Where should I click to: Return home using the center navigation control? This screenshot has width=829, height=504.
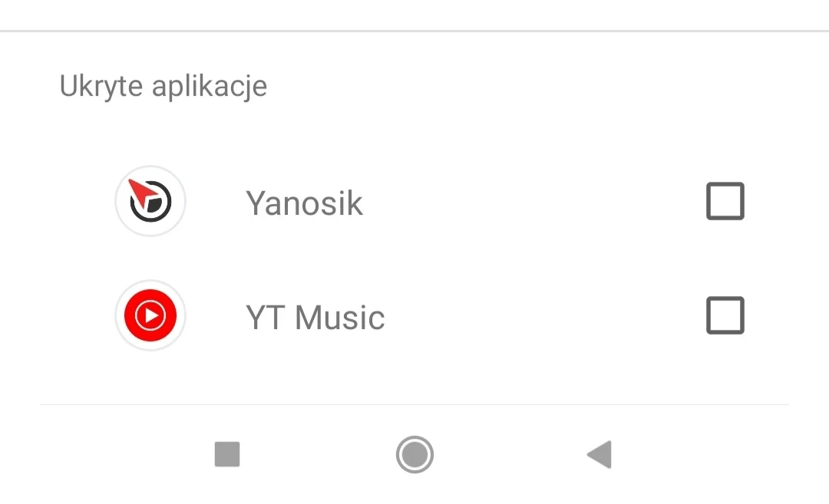[414, 454]
